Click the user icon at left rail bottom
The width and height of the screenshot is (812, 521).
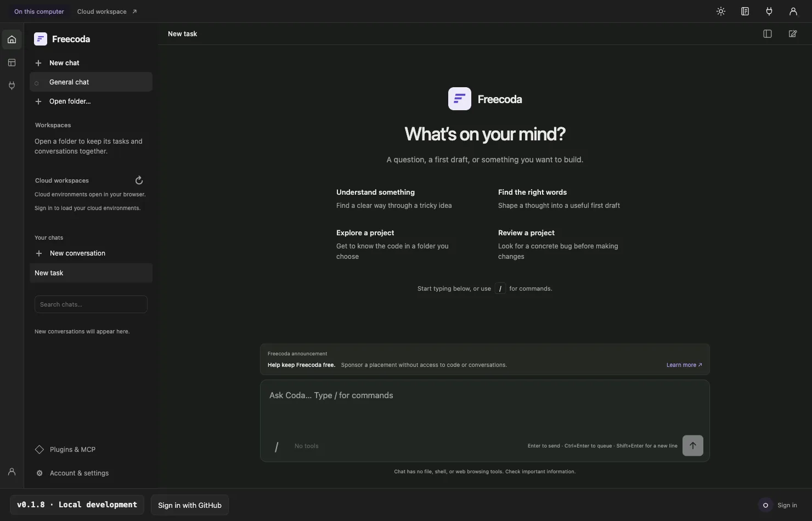tap(12, 472)
